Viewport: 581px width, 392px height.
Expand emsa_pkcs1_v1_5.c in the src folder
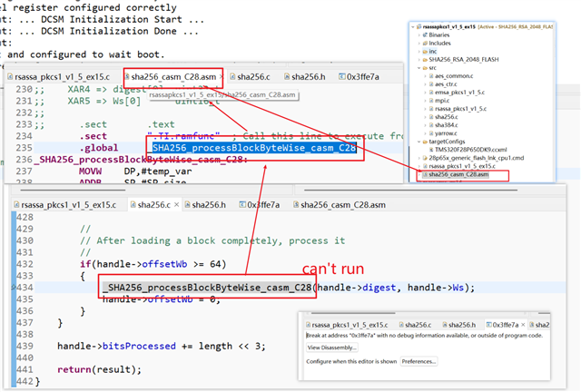(x=426, y=93)
